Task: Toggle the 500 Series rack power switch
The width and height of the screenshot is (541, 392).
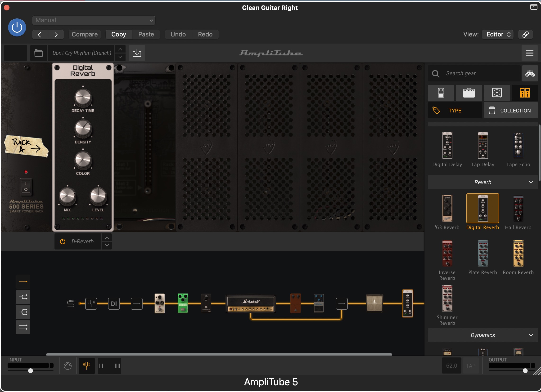Action: 26,187
